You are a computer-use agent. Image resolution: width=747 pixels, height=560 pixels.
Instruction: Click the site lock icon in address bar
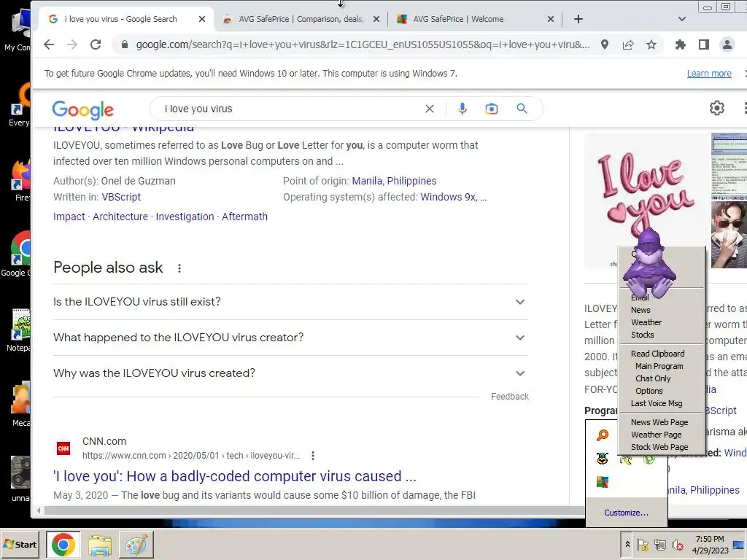[125, 44]
